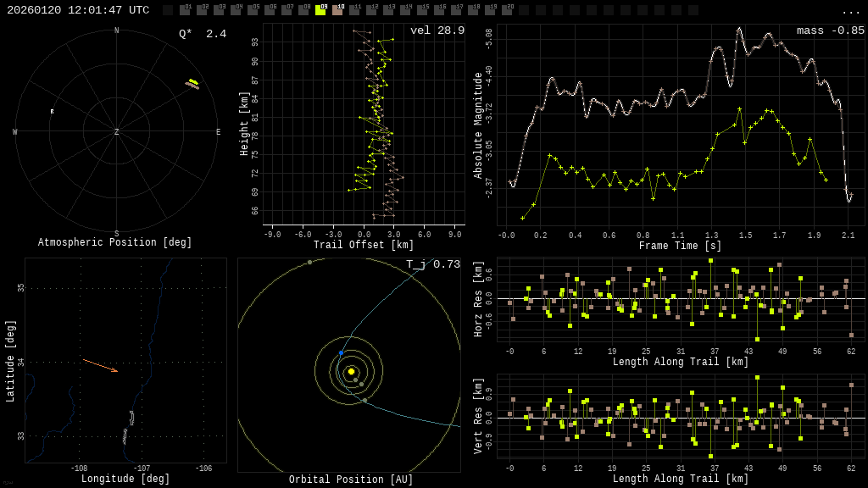This screenshot has height=488, width=868.
Task: Open the three-dot overflow menu
Action: 850,11
